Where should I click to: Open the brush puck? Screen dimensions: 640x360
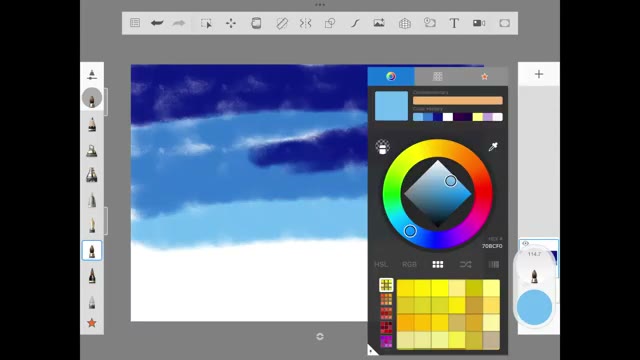534,276
